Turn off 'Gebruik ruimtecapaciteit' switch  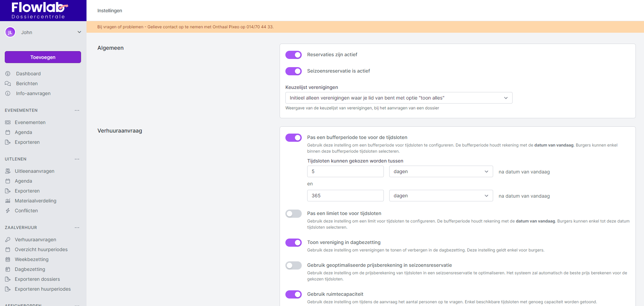[294, 294]
